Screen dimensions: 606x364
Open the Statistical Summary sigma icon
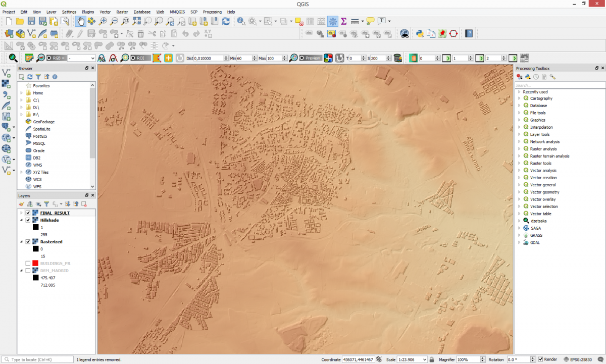click(344, 21)
